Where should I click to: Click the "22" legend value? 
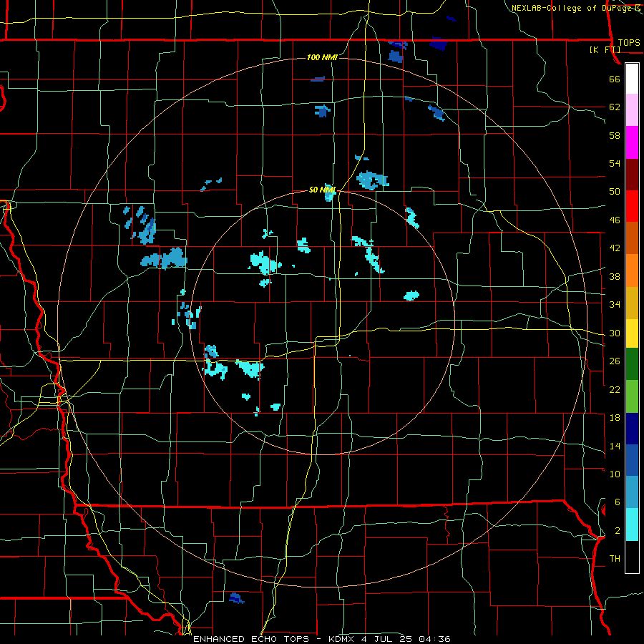615,389
